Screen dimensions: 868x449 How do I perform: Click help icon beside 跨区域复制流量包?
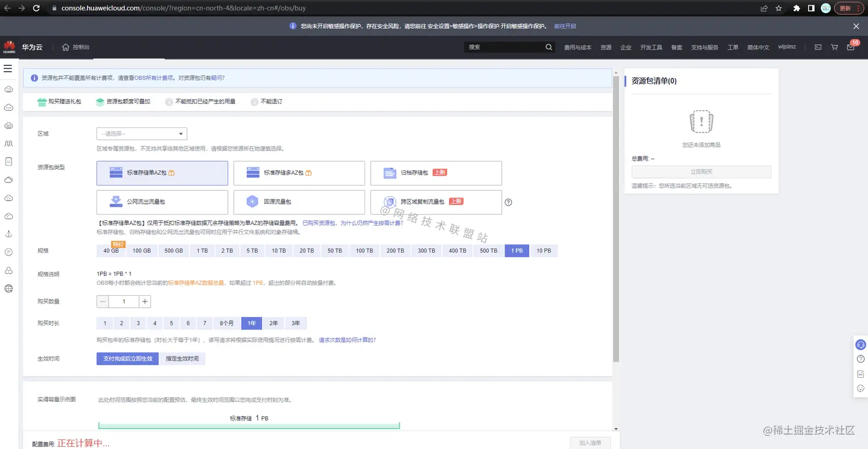point(508,202)
